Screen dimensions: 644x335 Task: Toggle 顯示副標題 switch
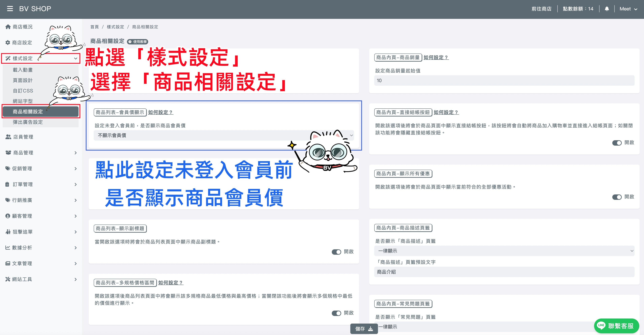336,252
